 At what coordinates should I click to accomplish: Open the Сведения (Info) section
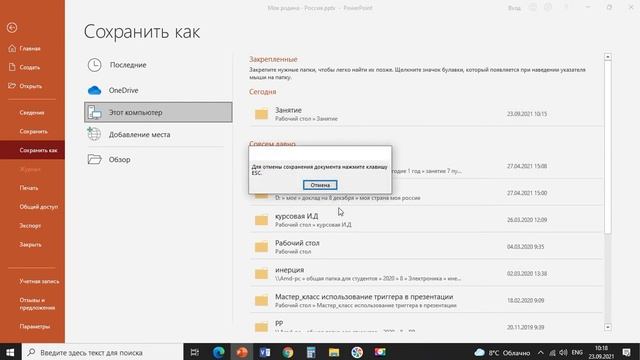[32, 113]
